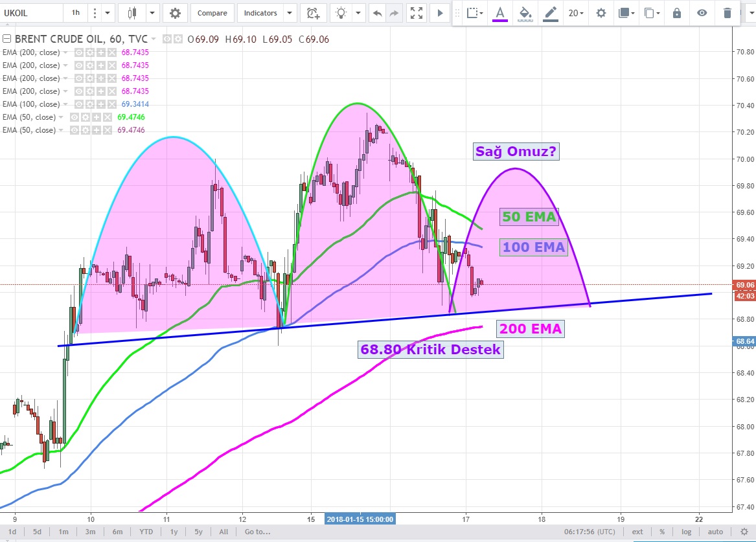
Task: Click the play replay button
Action: point(440,12)
